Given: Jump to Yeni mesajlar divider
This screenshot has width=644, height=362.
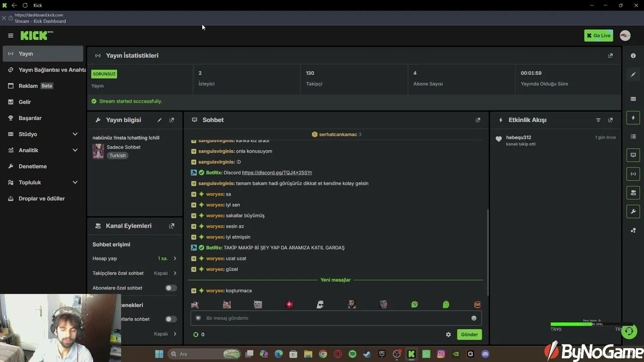Looking at the screenshot, I should coord(336,280).
